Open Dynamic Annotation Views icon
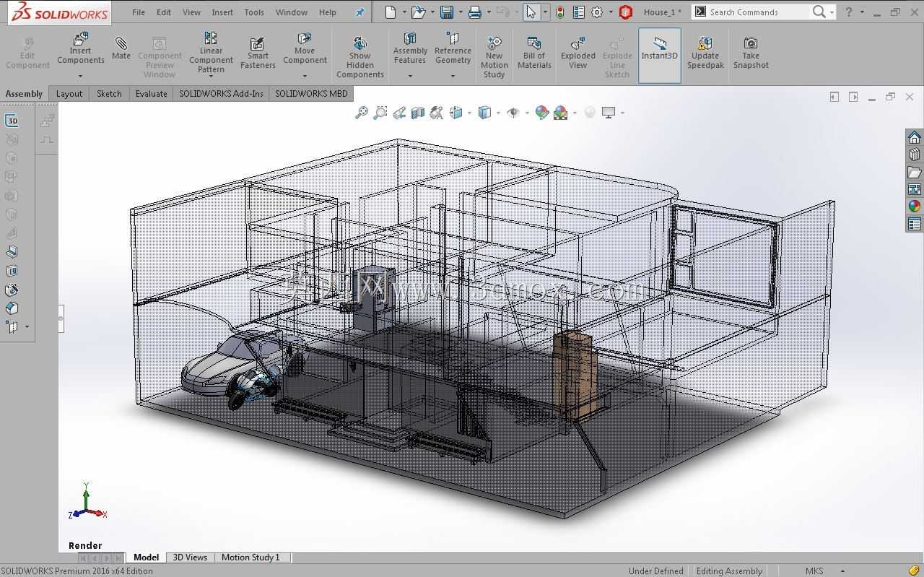 pyautogui.click(x=437, y=113)
